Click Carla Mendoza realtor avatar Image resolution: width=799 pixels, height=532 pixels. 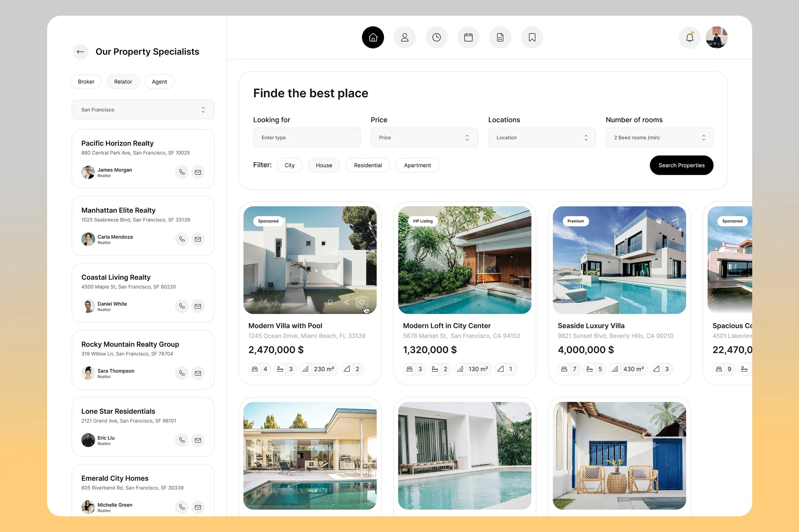coord(88,239)
